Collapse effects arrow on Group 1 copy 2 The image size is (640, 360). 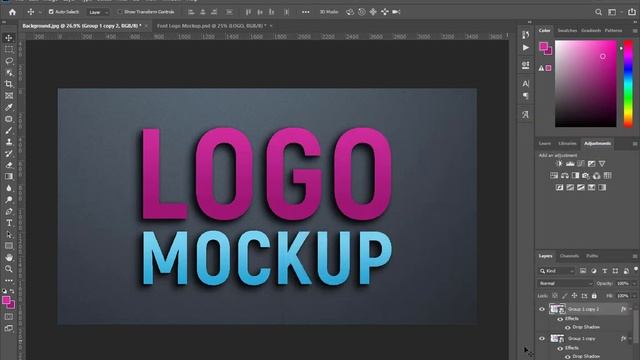pyautogui.click(x=631, y=309)
